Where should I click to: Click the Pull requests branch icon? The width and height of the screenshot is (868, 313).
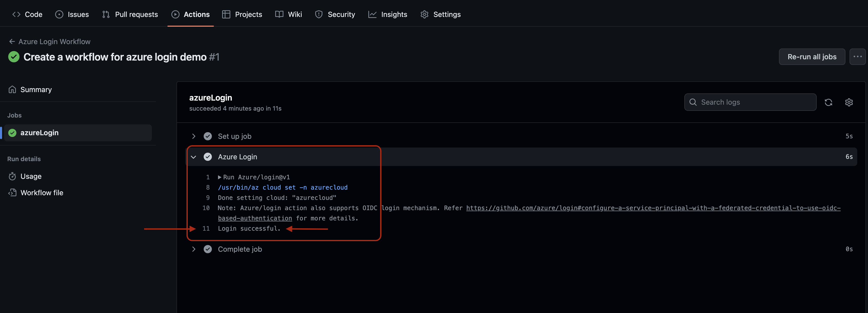tap(106, 14)
